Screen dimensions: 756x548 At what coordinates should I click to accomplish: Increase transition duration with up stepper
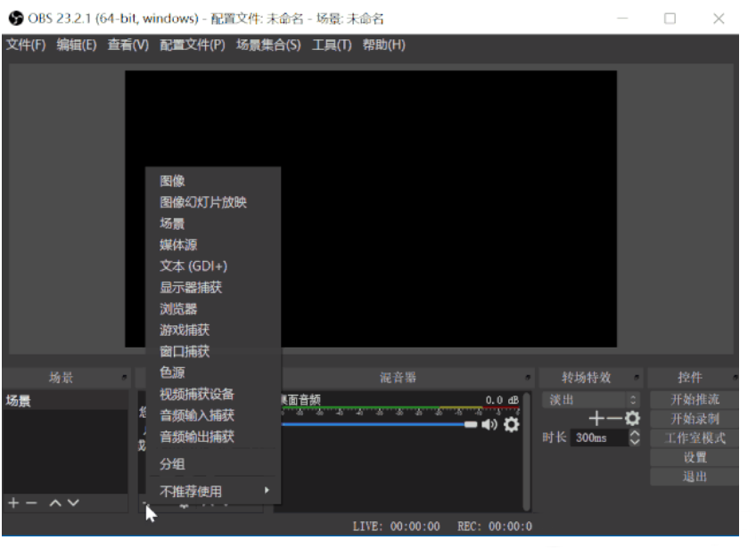(634, 432)
